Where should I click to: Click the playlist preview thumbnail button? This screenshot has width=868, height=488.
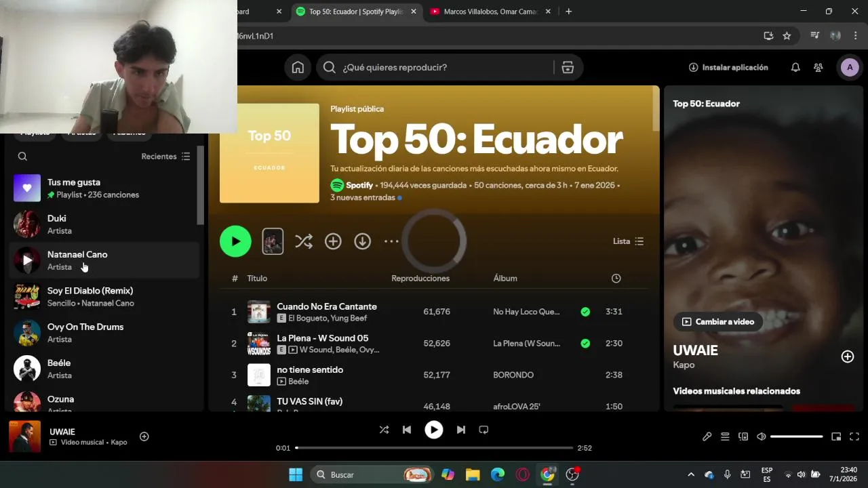point(273,241)
